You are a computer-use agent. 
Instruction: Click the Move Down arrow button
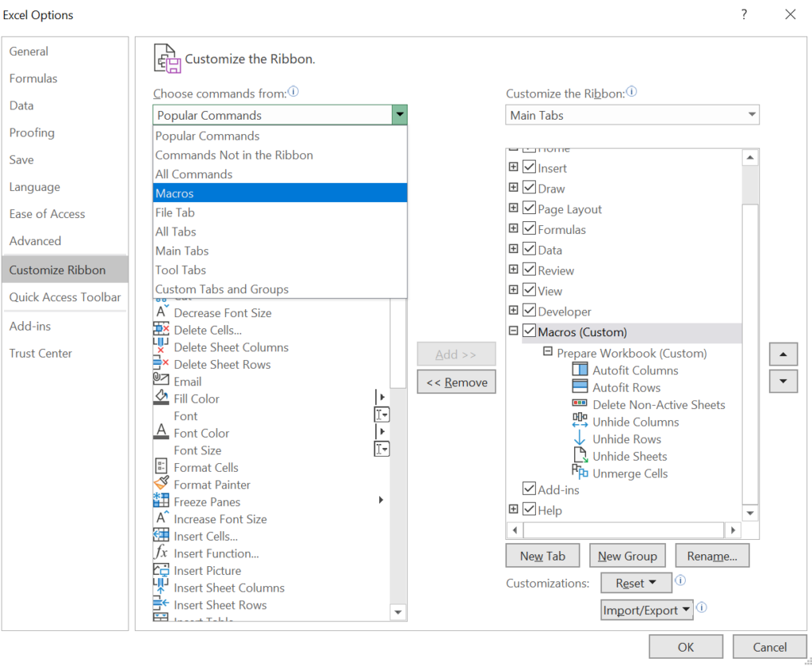(x=783, y=381)
